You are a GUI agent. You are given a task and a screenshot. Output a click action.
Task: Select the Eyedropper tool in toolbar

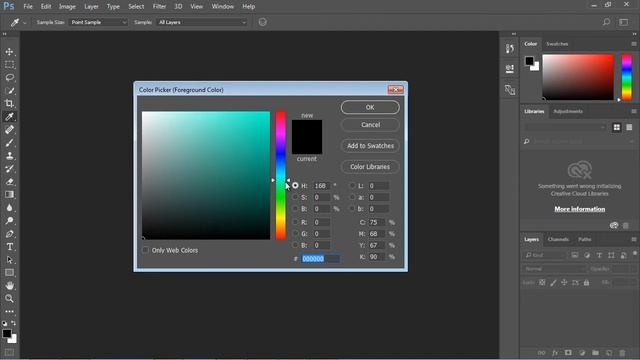9,117
